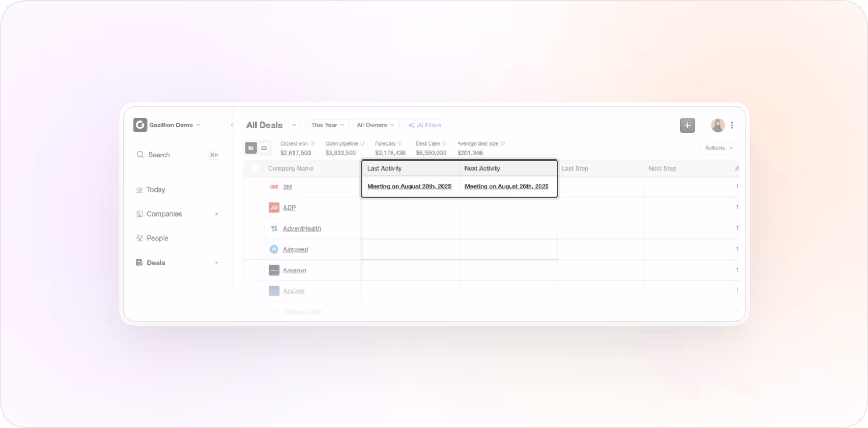The height and width of the screenshot is (428, 868).
Task: Open Meeting on August 28th, 2025
Action: [x=409, y=186]
